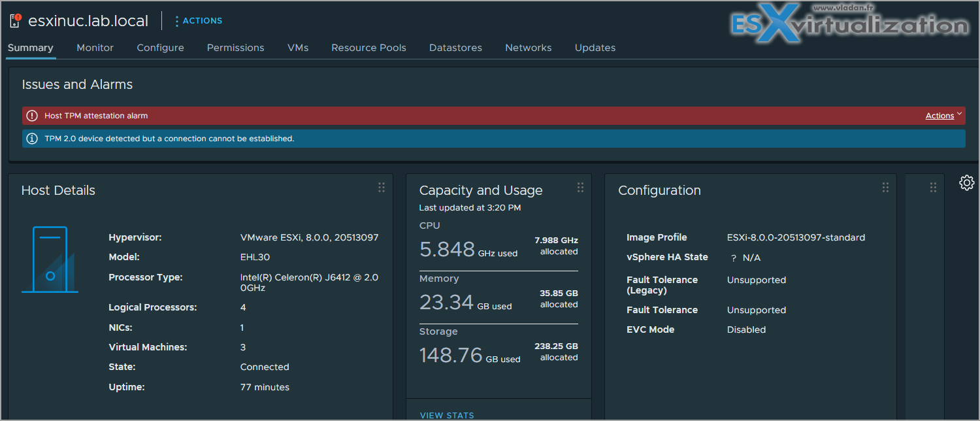This screenshot has height=421, width=980.
Task: Click the vSphere HA State question mark icon
Action: coord(734,258)
